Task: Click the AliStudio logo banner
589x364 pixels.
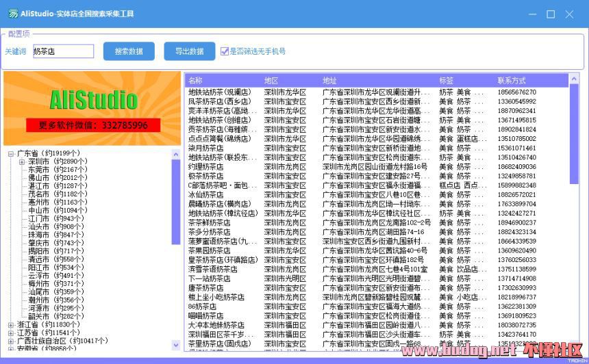Action: click(x=92, y=108)
